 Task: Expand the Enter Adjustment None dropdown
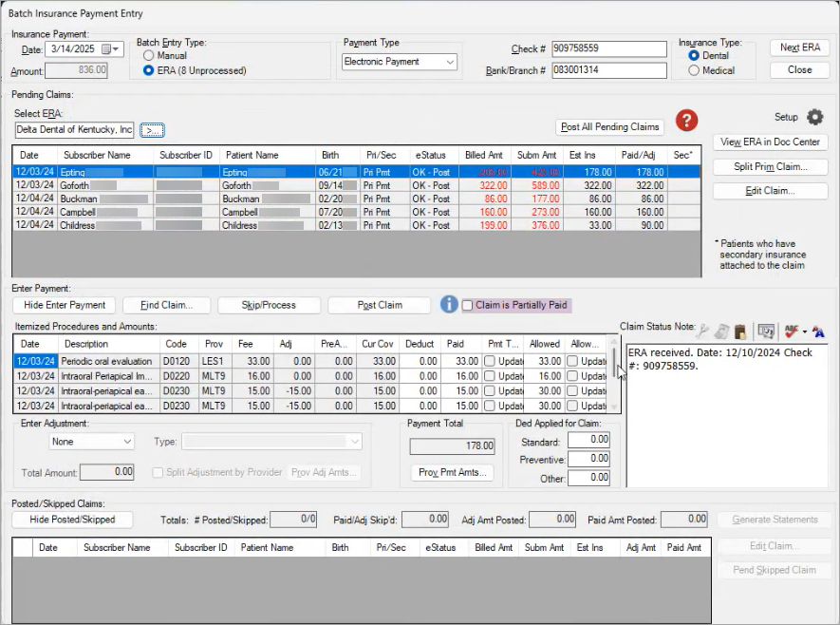127,442
